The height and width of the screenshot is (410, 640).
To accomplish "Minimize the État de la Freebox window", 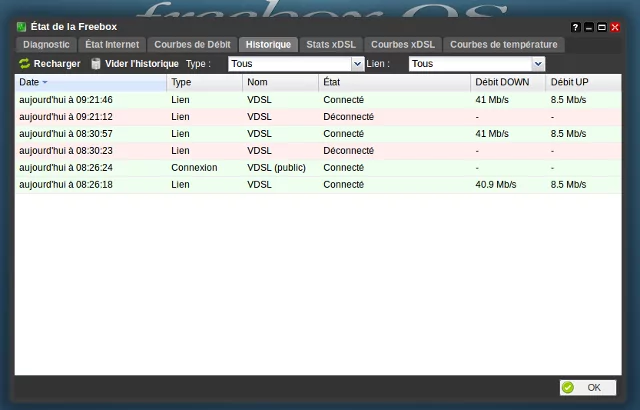I will 589,27.
